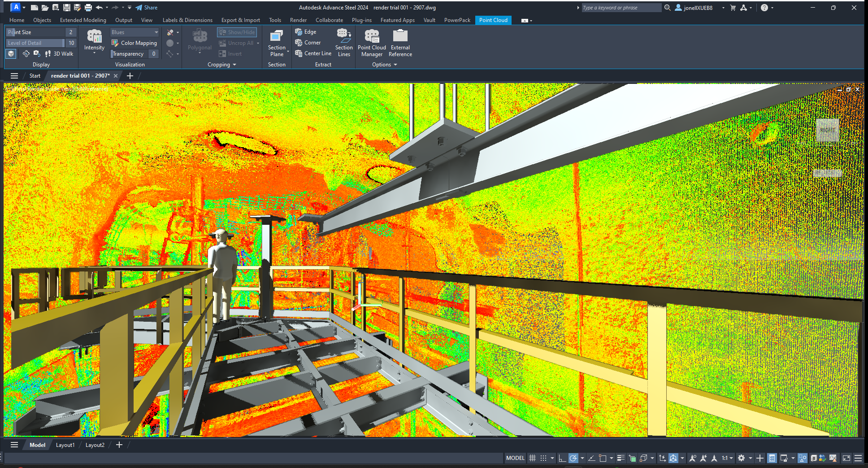Click the MODEL space button
This screenshot has width=868, height=468.
point(515,458)
